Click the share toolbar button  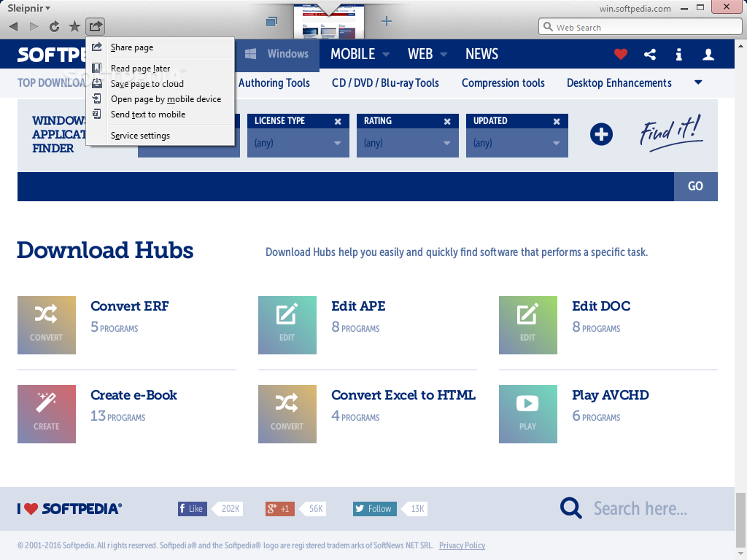pyautogui.click(x=96, y=26)
